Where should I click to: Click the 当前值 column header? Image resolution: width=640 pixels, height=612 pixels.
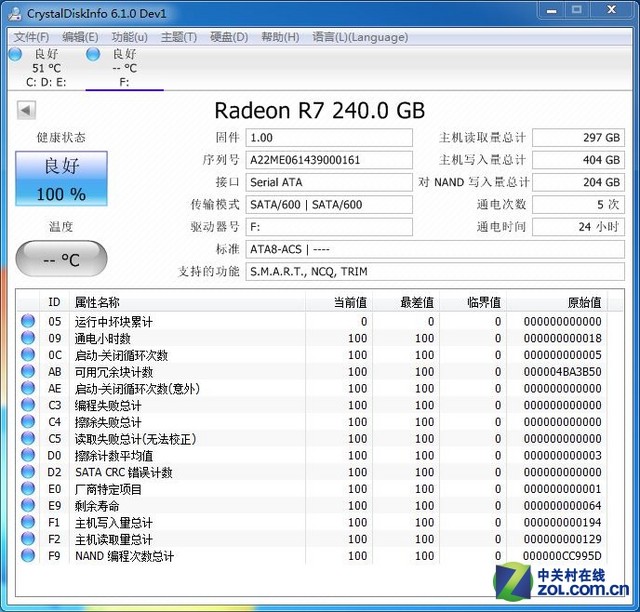click(339, 302)
